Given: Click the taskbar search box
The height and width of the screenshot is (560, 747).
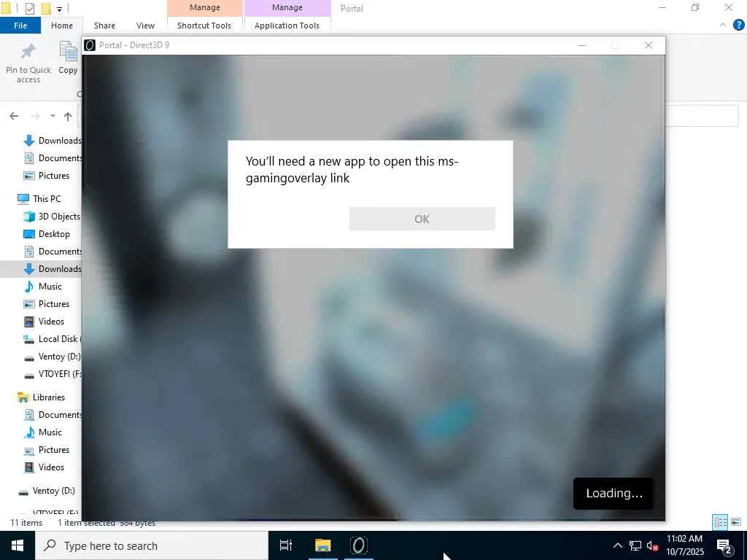Looking at the screenshot, I should click(152, 545).
